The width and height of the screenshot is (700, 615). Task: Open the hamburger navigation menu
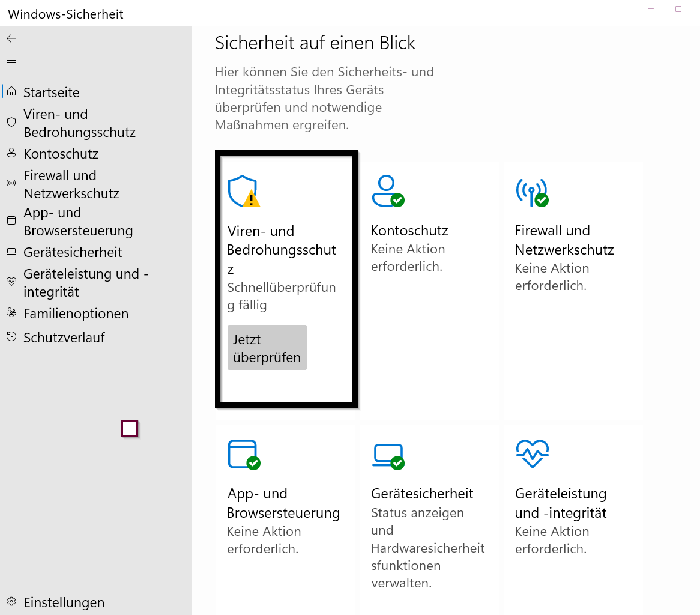pos(11,63)
